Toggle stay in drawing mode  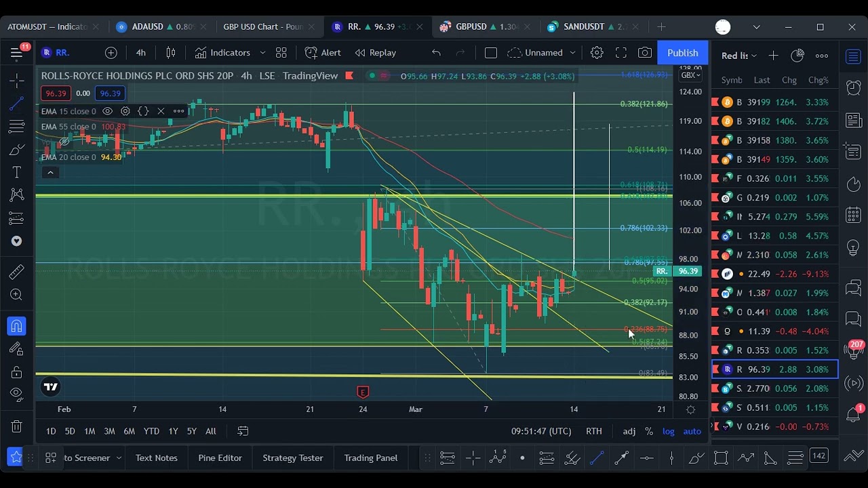click(x=17, y=348)
